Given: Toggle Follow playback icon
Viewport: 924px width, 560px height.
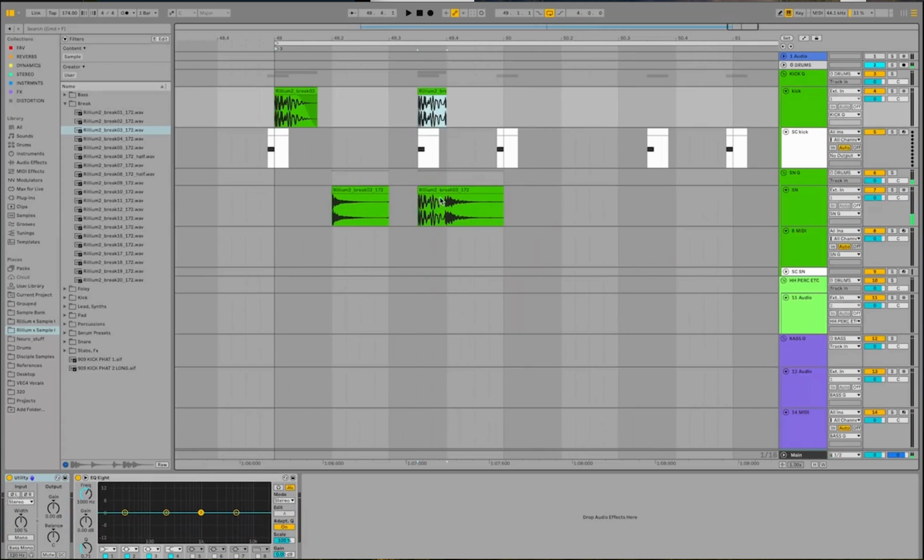Looking at the screenshot, I should 352,13.
